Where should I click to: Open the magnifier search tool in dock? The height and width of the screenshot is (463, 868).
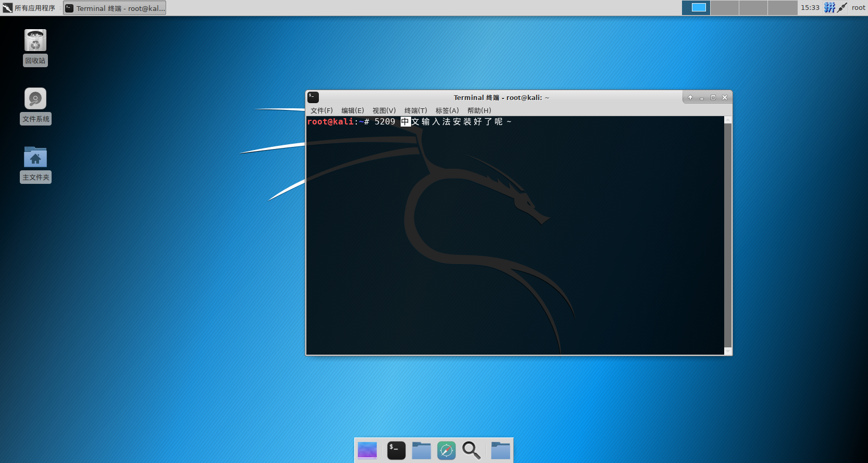pos(472,451)
